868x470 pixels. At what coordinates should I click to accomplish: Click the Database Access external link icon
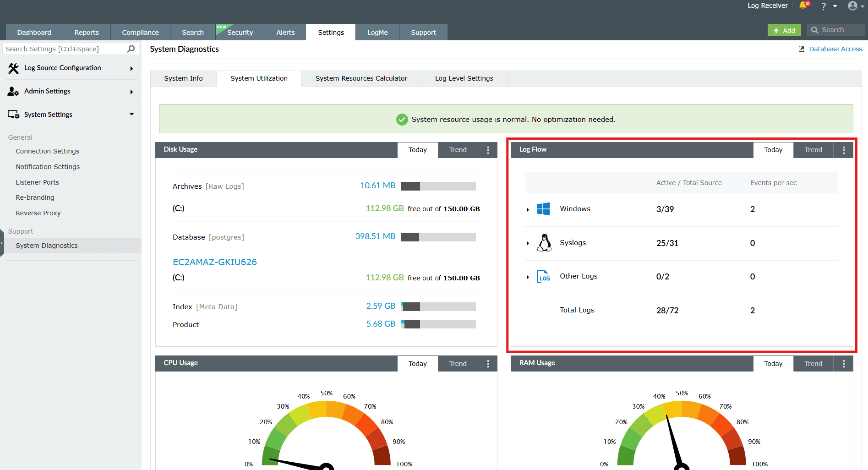802,49
